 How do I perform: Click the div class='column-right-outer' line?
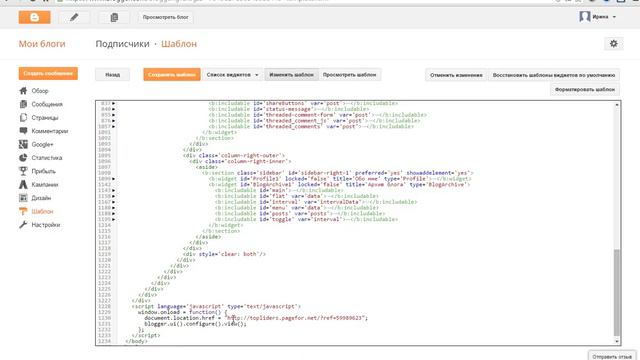point(234,156)
